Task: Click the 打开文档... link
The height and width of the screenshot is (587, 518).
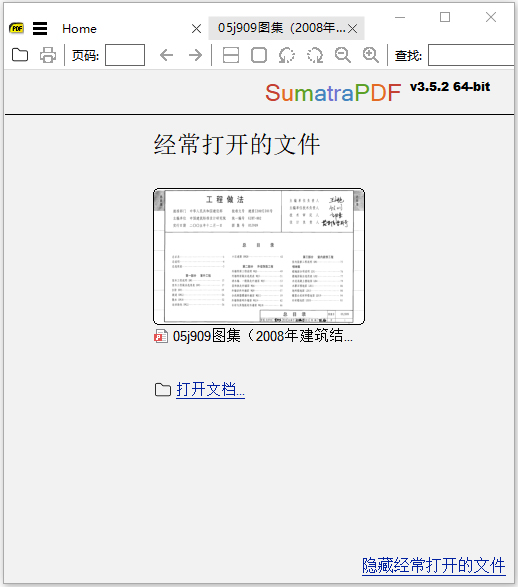Action: tap(210, 389)
